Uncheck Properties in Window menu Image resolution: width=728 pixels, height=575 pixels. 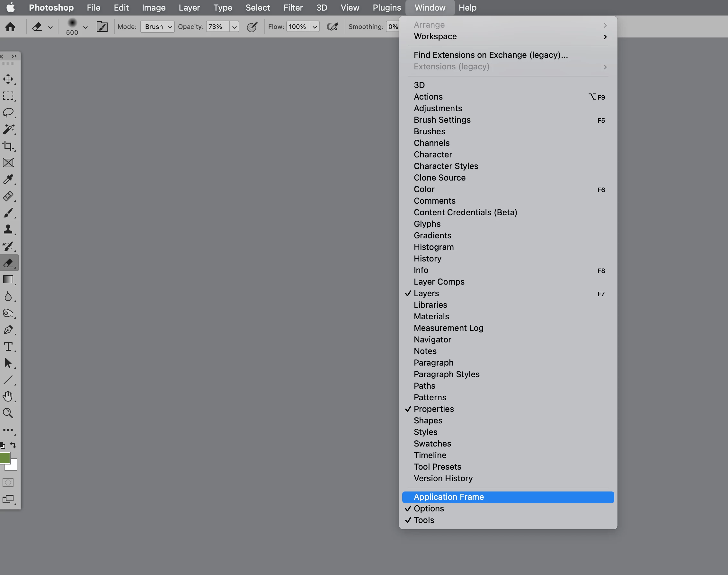tap(434, 409)
